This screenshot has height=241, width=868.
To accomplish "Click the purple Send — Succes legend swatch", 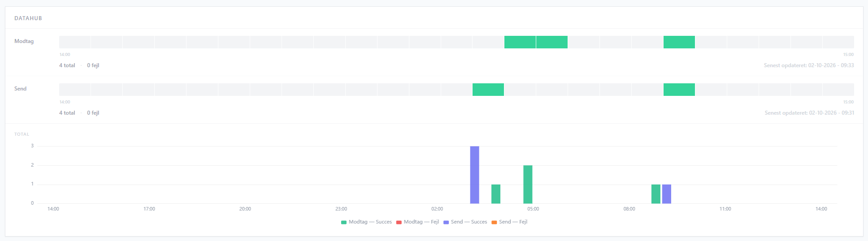I will tap(446, 222).
